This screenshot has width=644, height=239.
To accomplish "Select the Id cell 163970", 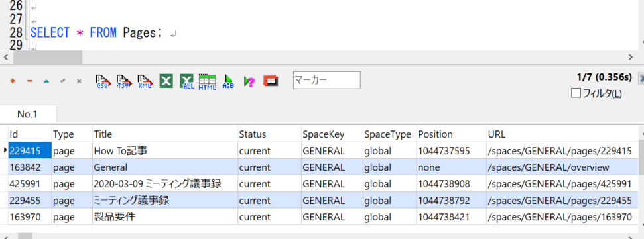I will (30, 216).
